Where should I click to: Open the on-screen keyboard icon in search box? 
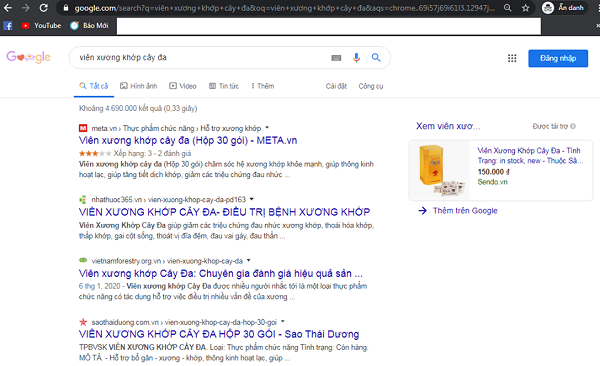point(336,58)
